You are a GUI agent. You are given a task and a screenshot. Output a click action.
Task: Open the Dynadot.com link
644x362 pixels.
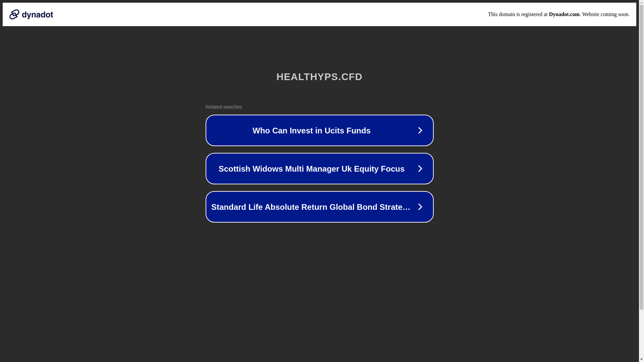(x=564, y=14)
